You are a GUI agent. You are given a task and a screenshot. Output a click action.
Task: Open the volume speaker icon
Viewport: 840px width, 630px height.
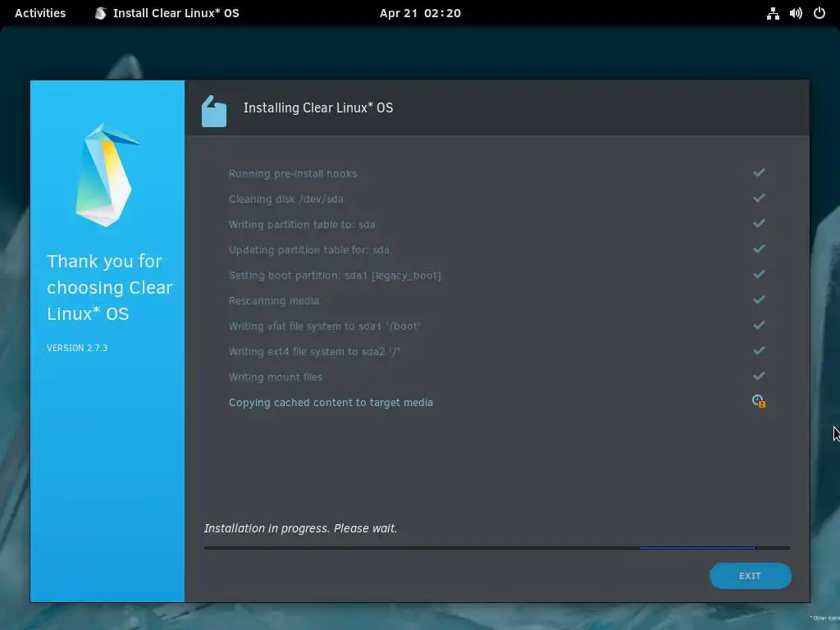[x=796, y=13]
